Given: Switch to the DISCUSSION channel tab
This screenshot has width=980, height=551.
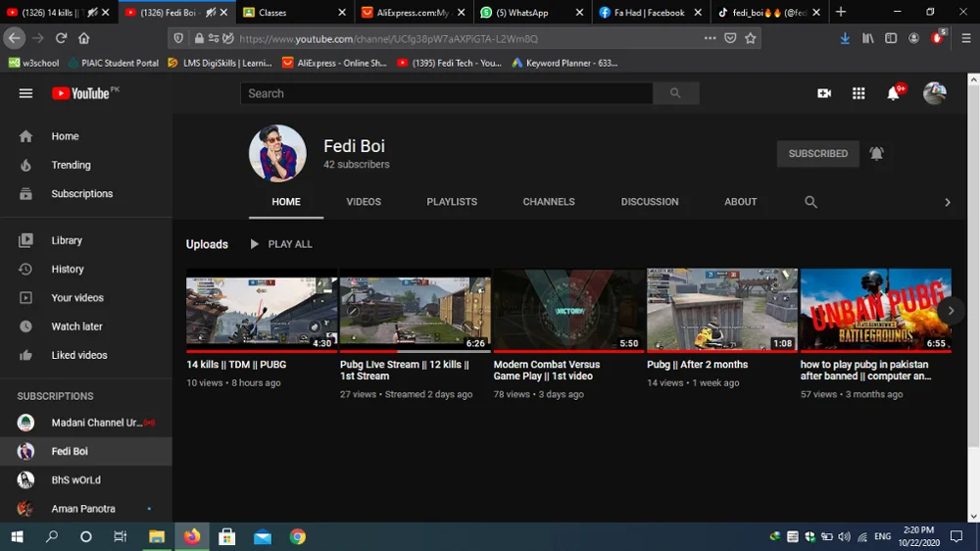Looking at the screenshot, I should point(650,202).
